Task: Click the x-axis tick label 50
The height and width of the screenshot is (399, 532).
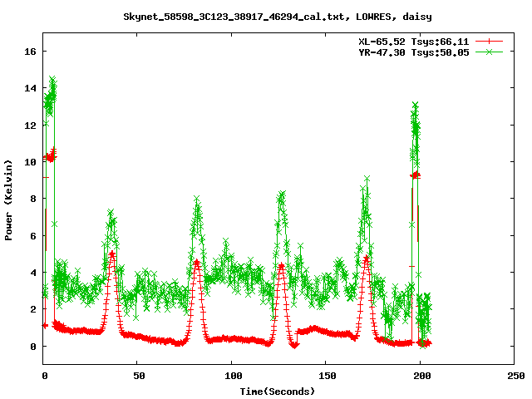Action: tap(139, 376)
